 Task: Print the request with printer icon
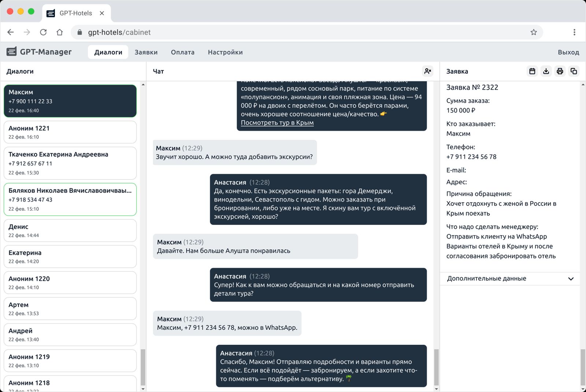click(560, 71)
